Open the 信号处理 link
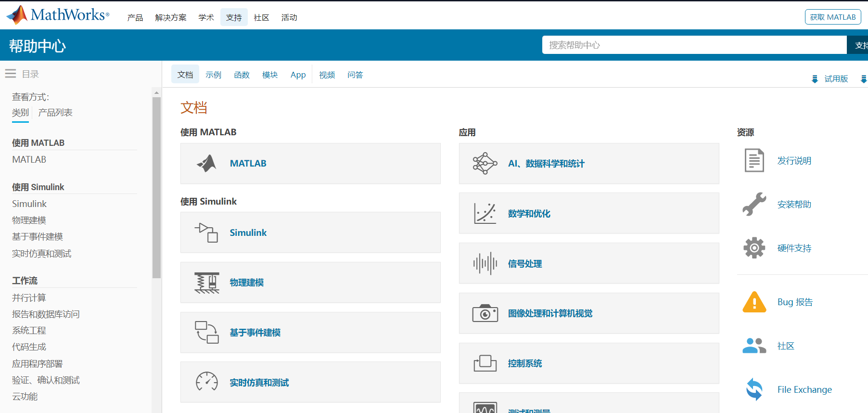 point(525,263)
